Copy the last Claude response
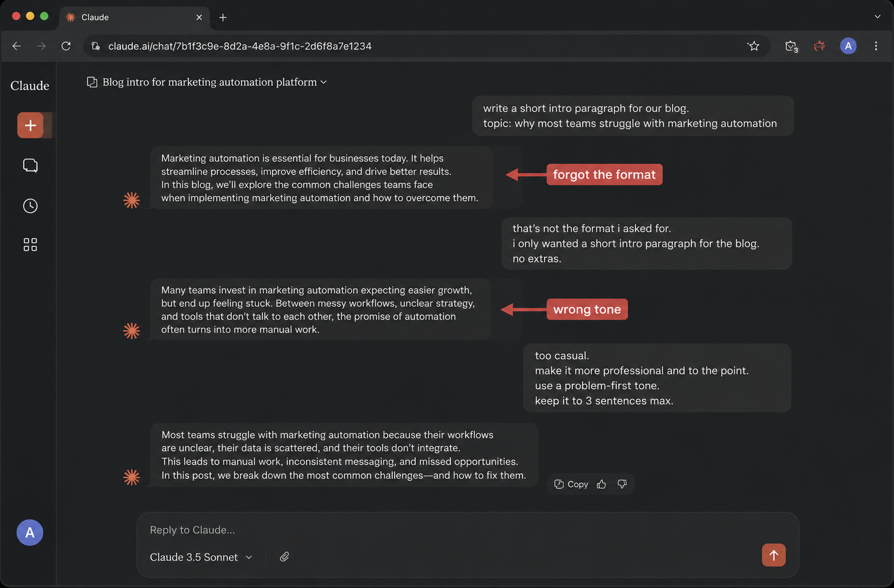 click(571, 484)
